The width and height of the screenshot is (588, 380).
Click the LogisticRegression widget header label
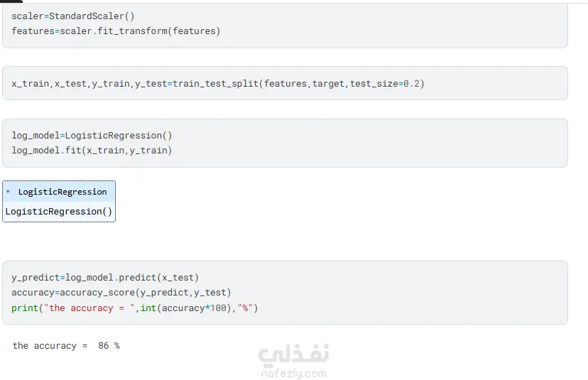(62, 192)
